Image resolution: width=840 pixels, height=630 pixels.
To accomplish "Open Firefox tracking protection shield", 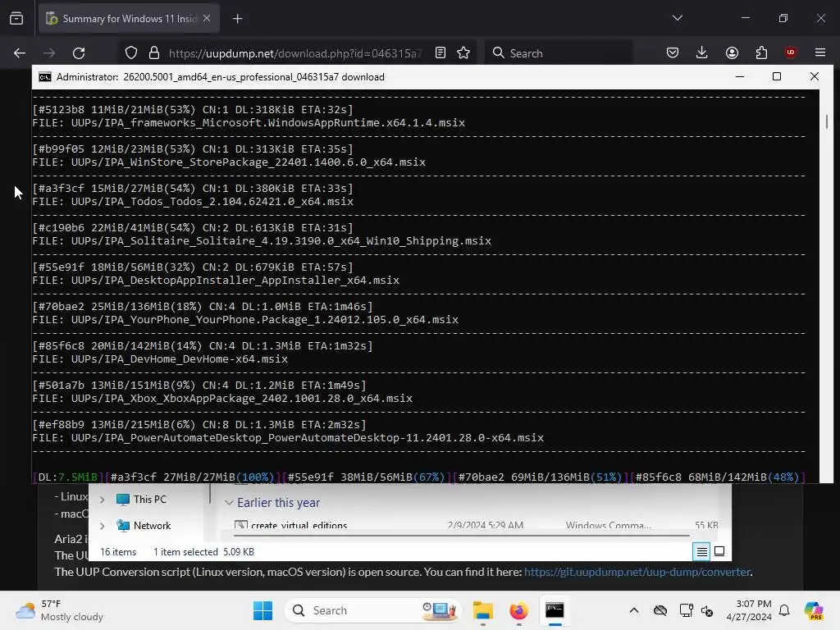I will click(x=131, y=53).
